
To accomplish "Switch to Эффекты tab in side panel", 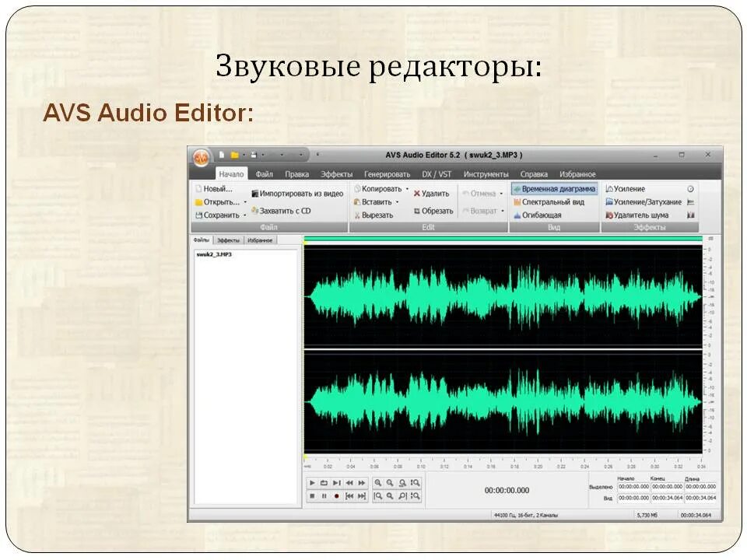I will click(x=228, y=240).
